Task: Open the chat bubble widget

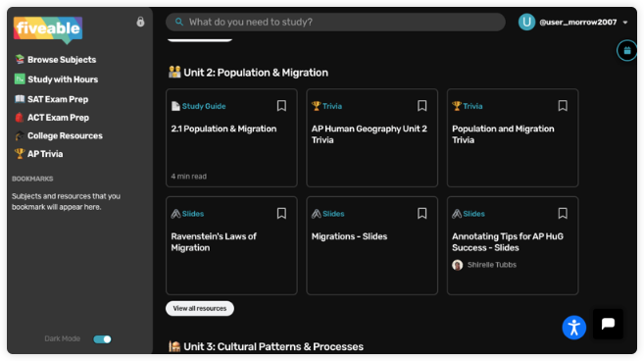Action: [608, 324]
